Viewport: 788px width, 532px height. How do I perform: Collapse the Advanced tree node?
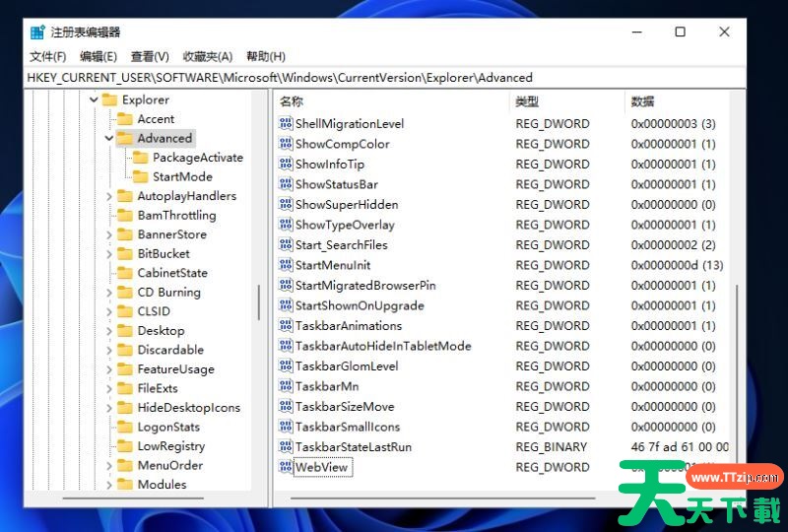[x=109, y=138]
